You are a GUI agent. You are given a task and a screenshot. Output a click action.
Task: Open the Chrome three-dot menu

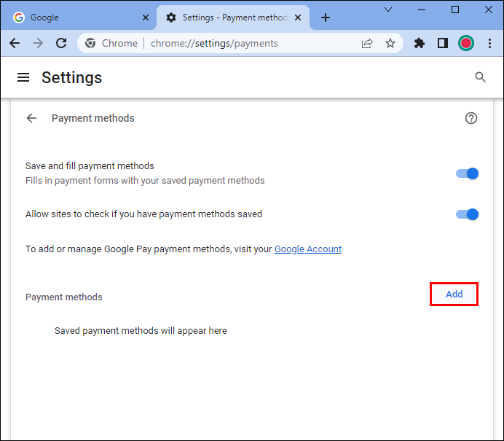tap(488, 43)
